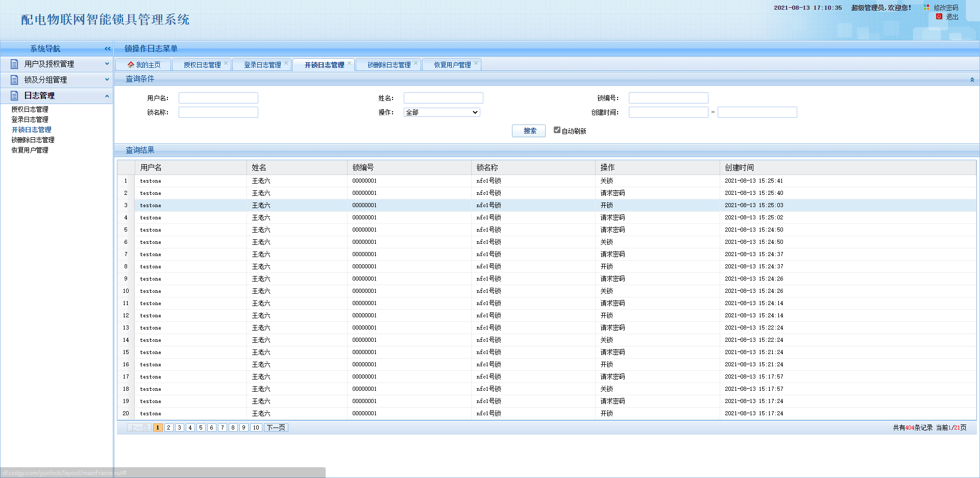Image resolution: width=980 pixels, height=478 pixels.
Task: Sort by the 创建时间 column header
Action: (x=848, y=167)
